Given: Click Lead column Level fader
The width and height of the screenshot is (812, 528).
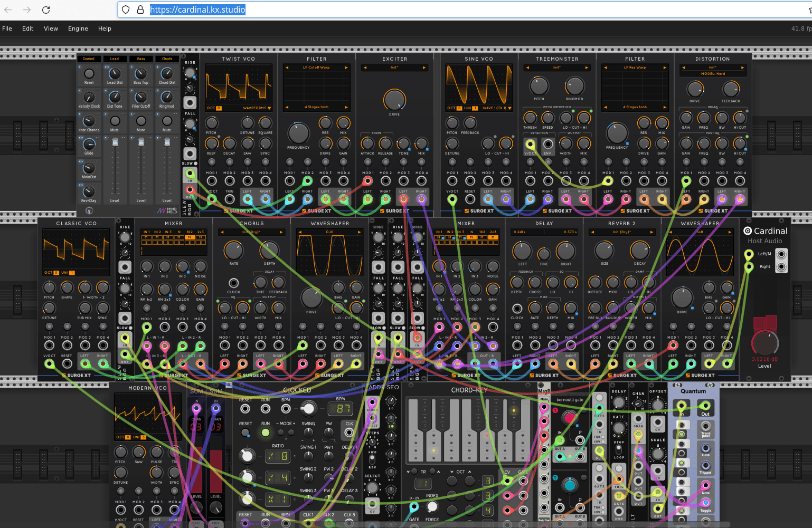Looking at the screenshot, I should [115, 142].
